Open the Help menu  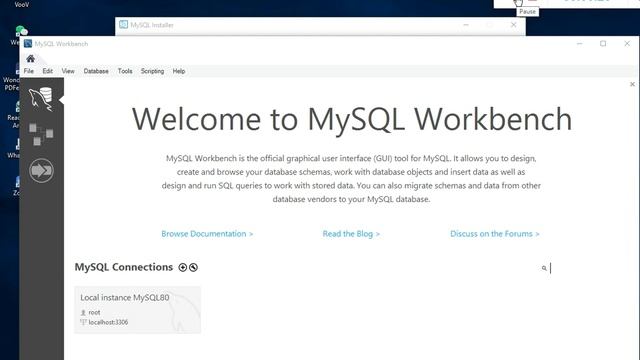click(179, 71)
